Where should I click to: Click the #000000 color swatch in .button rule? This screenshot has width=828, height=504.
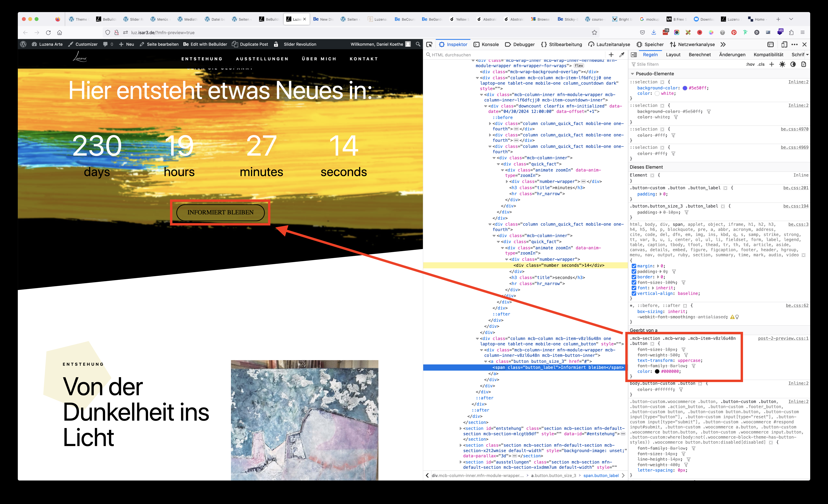657,371
